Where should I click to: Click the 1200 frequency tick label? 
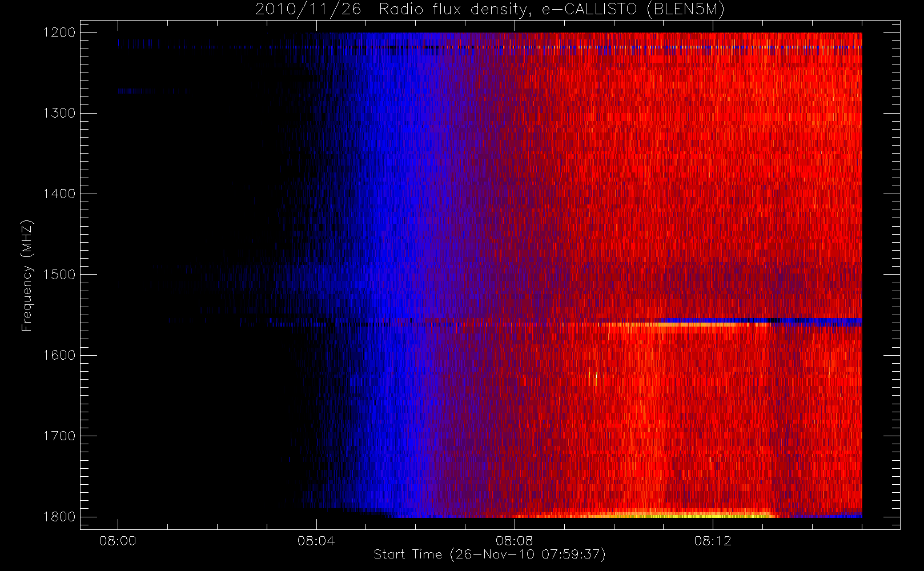(59, 33)
